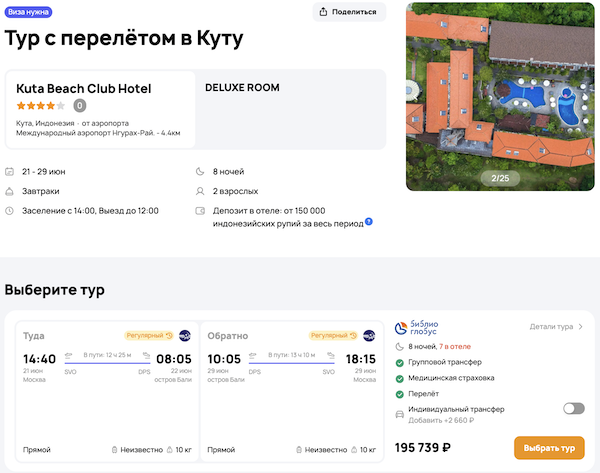Click the Виза нужна badge
Screen dimensions: 600x473
[29, 12]
